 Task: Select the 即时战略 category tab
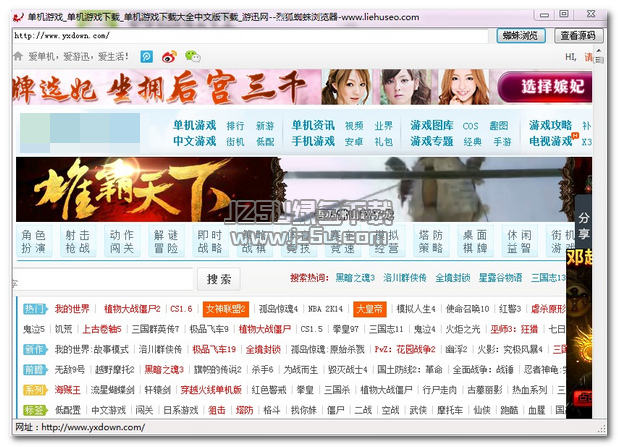pyautogui.click(x=210, y=241)
